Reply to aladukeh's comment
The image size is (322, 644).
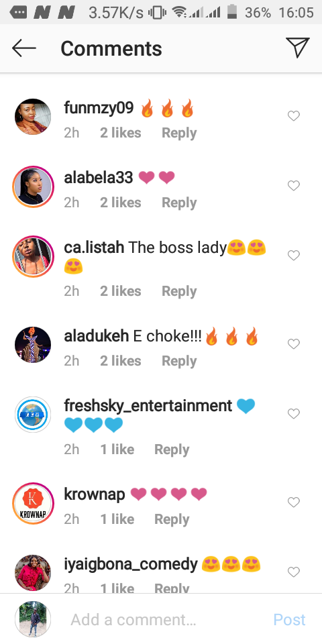point(179,361)
